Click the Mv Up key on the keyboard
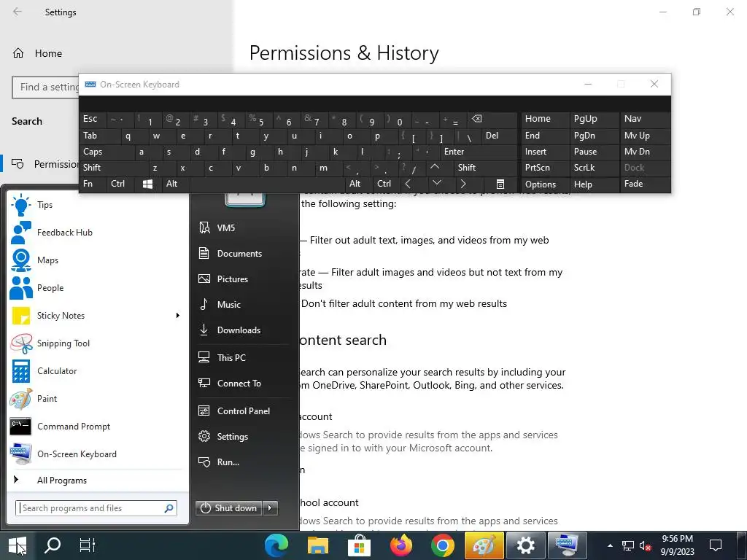 click(645, 136)
